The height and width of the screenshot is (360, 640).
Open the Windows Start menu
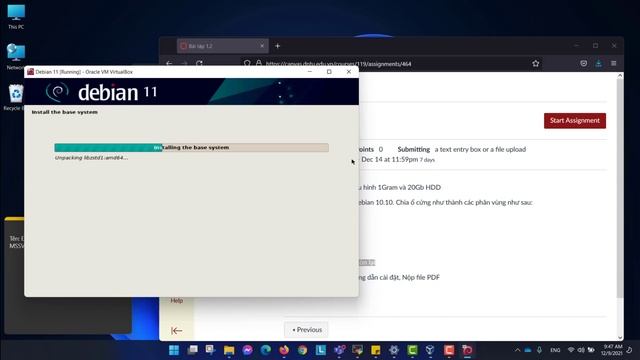(174, 350)
